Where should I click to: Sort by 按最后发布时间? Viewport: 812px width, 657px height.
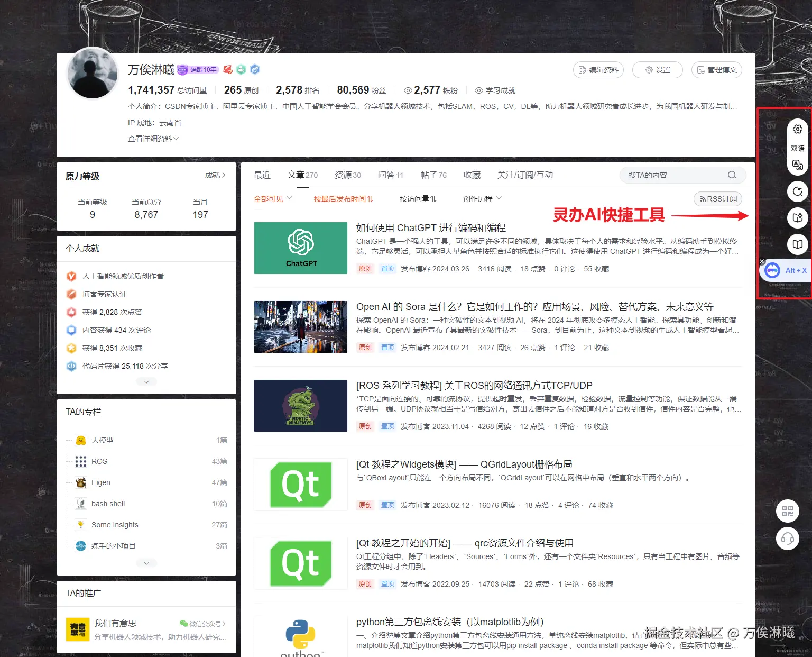(x=344, y=199)
